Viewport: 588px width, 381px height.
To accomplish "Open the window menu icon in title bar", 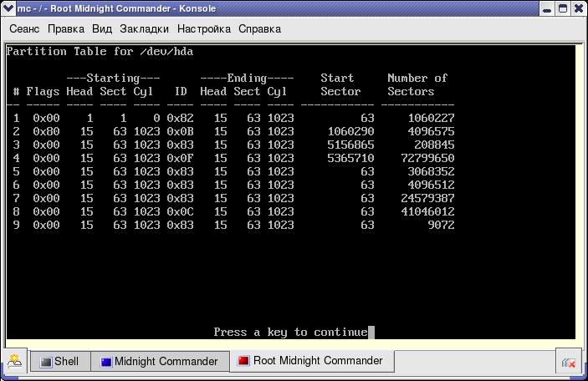I will pos(8,8).
